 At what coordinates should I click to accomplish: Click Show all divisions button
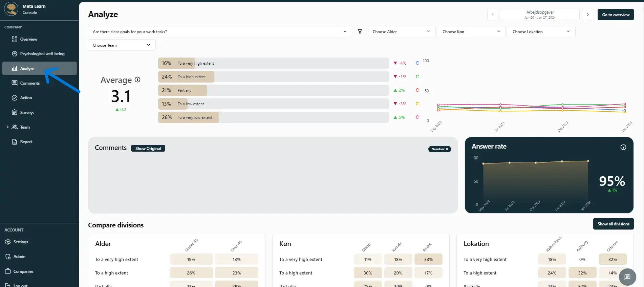[x=613, y=224]
